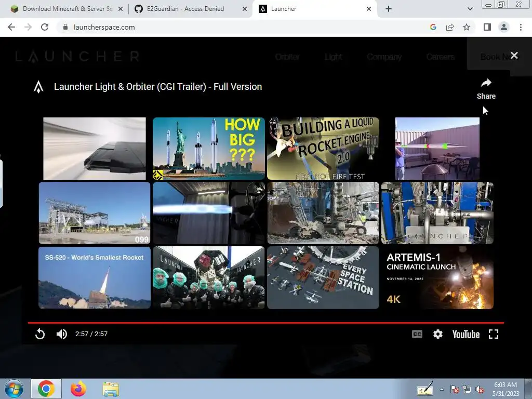This screenshot has height=399, width=532.
Task: Open a new browser tab
Action: pyautogui.click(x=389, y=9)
